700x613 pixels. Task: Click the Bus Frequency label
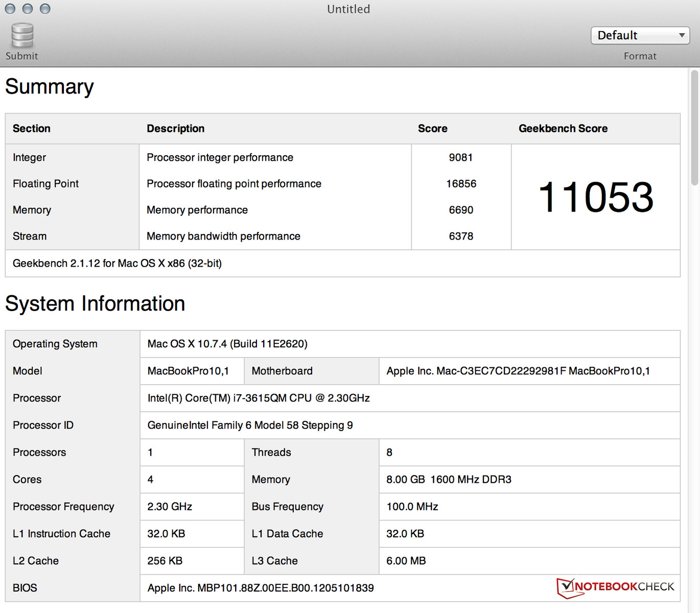point(288,506)
